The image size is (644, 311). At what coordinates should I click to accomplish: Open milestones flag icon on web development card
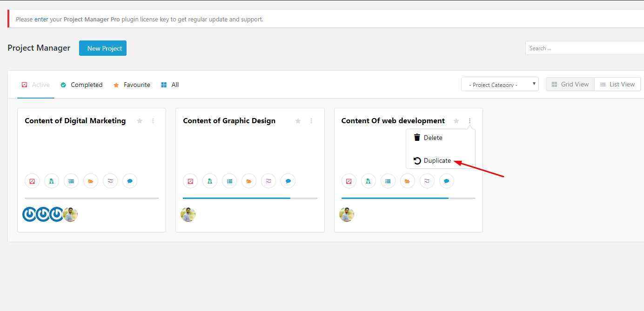click(427, 181)
